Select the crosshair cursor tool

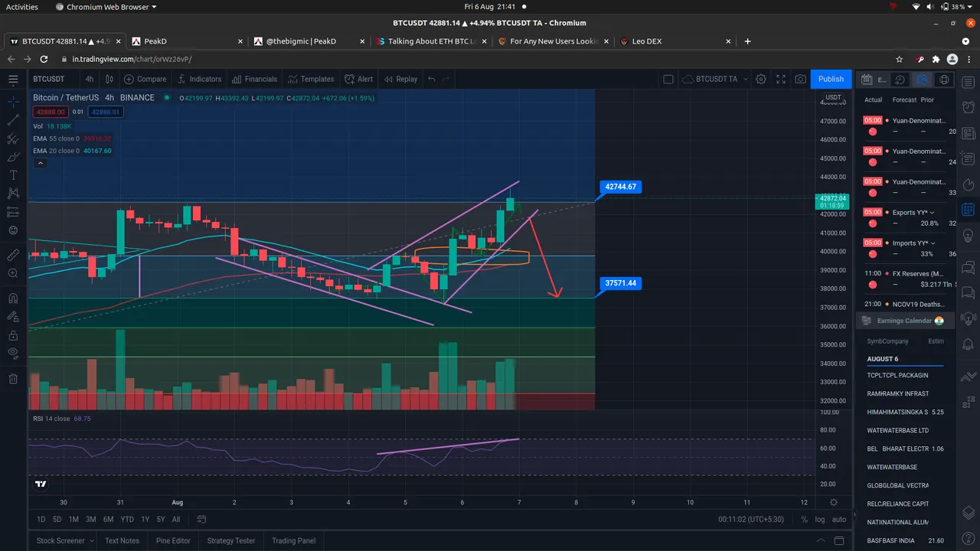pos(13,101)
